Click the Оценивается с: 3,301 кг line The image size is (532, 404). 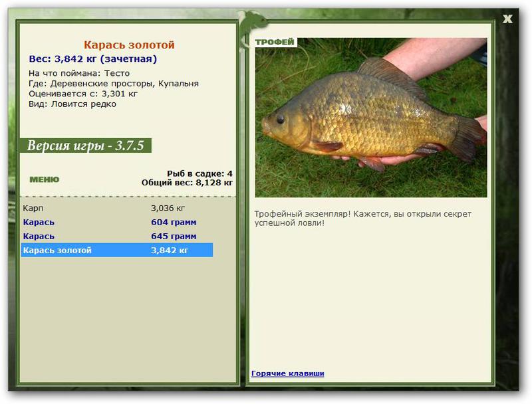(83, 94)
